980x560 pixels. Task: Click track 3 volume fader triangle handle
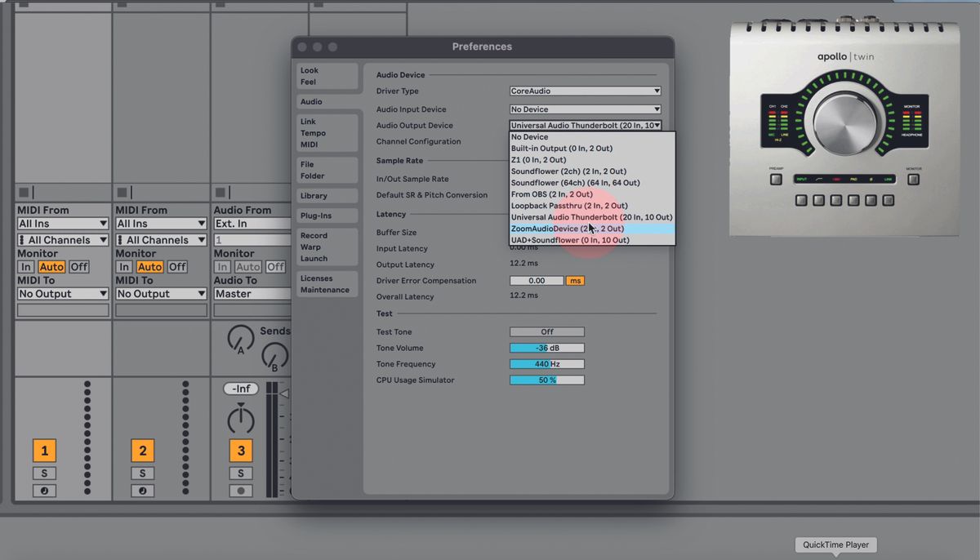(x=284, y=394)
